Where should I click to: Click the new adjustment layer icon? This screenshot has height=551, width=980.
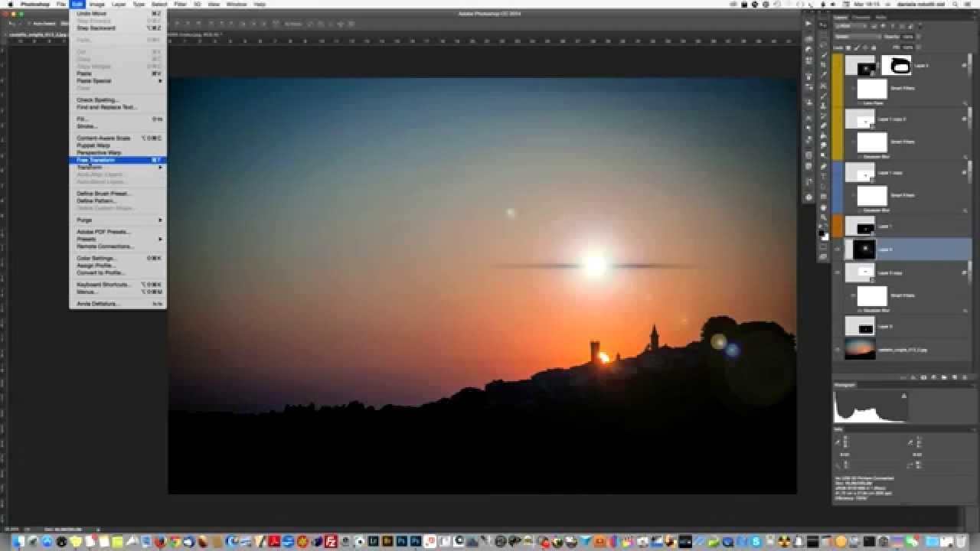934,377
